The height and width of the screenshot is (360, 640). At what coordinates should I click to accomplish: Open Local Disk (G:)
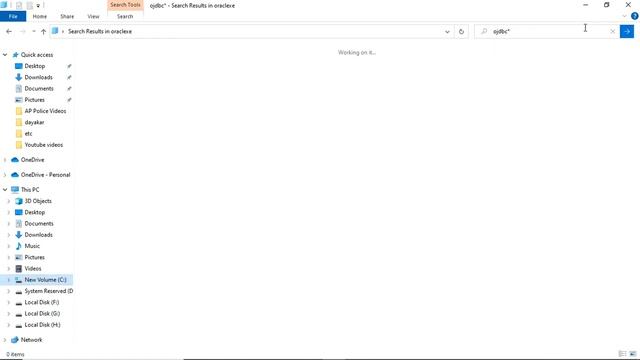pos(42,314)
